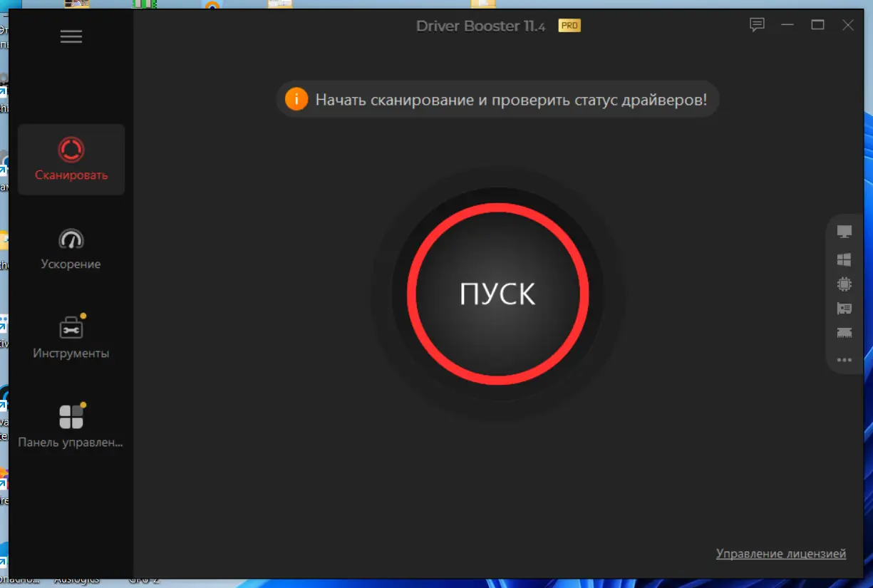Image resolution: width=873 pixels, height=588 pixels.
Task: View CPU details via processor icon
Action: [844, 283]
